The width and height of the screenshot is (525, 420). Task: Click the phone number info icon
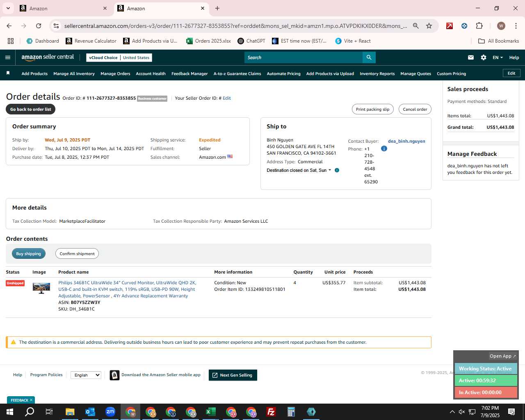click(384, 148)
